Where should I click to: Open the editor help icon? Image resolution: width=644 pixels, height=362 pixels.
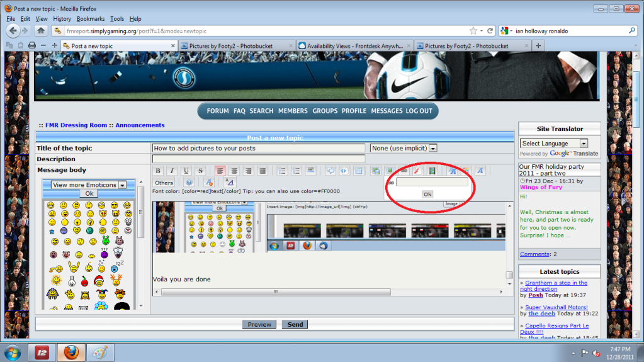pos(189,183)
